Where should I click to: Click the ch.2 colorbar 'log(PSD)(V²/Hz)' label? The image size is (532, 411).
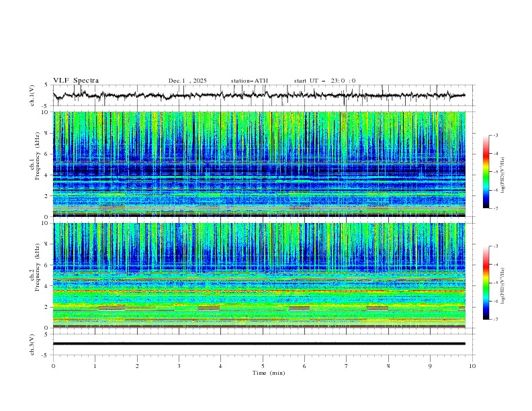pos(502,285)
